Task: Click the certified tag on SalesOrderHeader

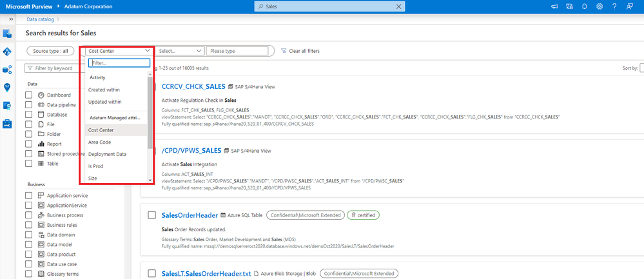Action: coord(364,215)
